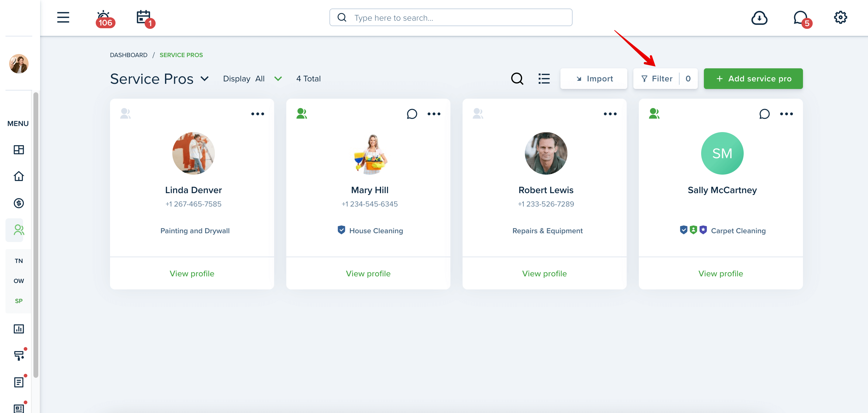Click Add service pro button
This screenshot has height=413, width=868.
(753, 79)
